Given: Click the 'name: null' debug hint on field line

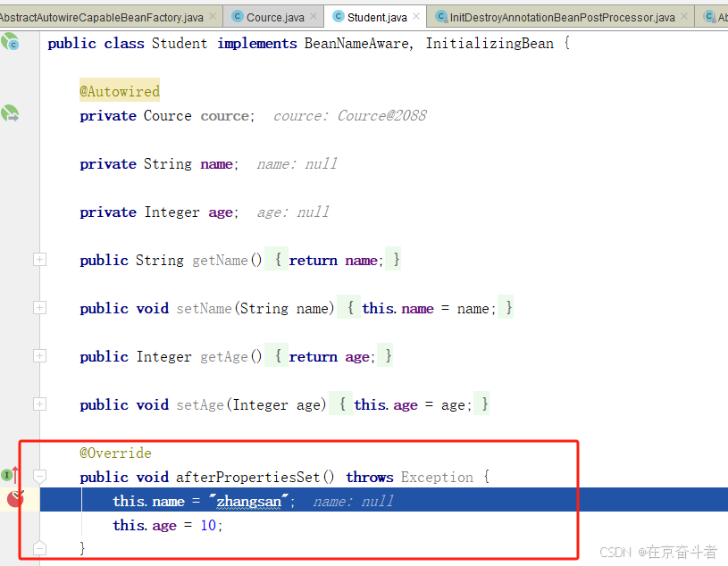Looking at the screenshot, I should tap(297, 163).
